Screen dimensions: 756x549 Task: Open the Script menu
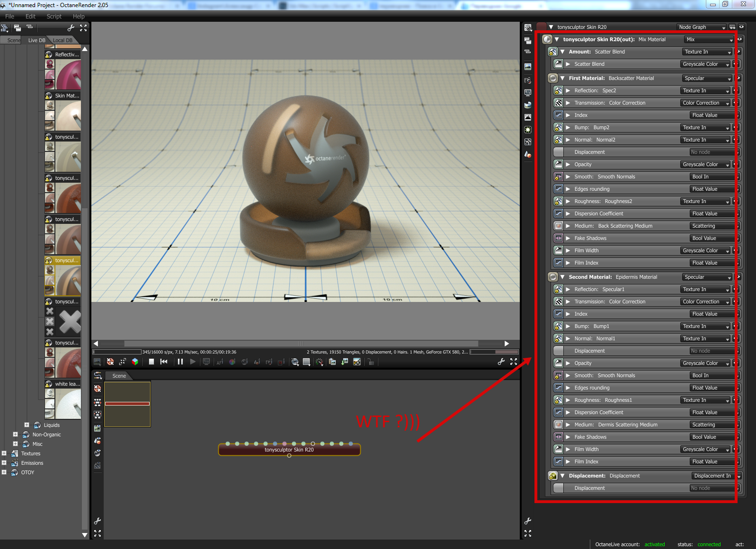pos(54,16)
